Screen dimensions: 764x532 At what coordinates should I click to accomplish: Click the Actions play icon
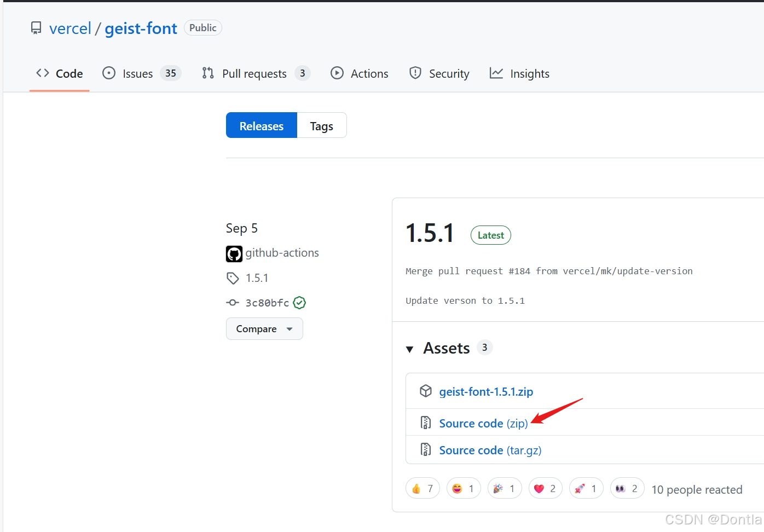click(337, 73)
